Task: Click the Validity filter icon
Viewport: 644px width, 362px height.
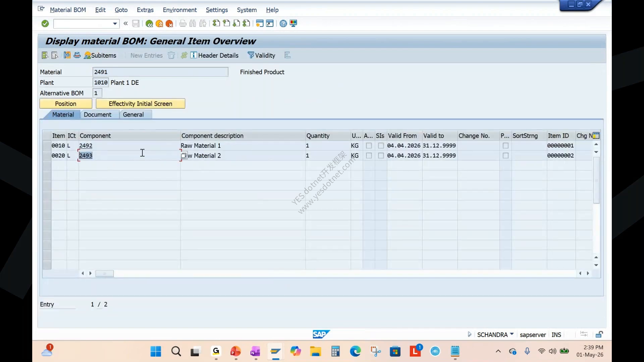Action: pyautogui.click(x=251, y=55)
